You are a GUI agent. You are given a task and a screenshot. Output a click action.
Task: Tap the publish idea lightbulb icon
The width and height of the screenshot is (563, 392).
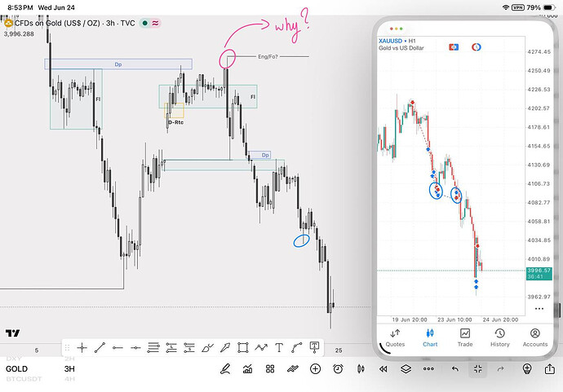click(527, 368)
